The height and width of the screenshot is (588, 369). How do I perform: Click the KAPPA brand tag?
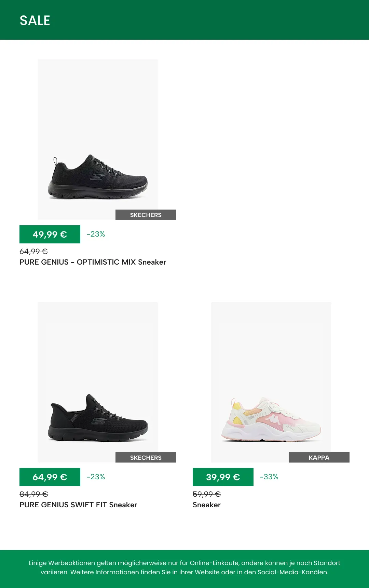click(x=319, y=457)
